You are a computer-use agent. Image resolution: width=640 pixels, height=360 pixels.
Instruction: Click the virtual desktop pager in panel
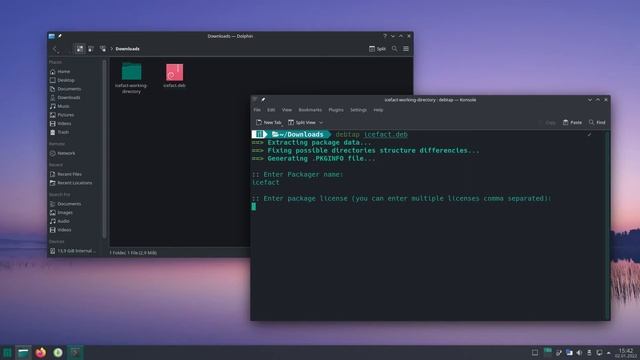(x=548, y=353)
